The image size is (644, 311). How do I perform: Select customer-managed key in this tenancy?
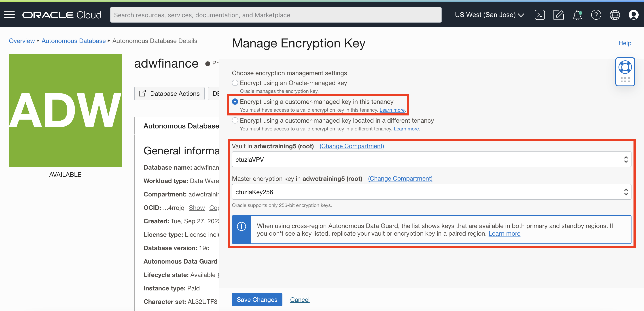point(235,102)
